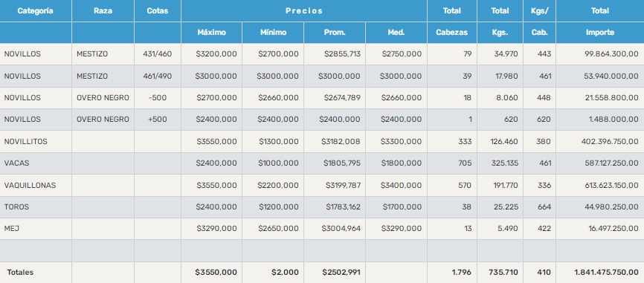Select the TOROS row label
The width and height of the screenshot is (644, 283).
(x=16, y=206)
